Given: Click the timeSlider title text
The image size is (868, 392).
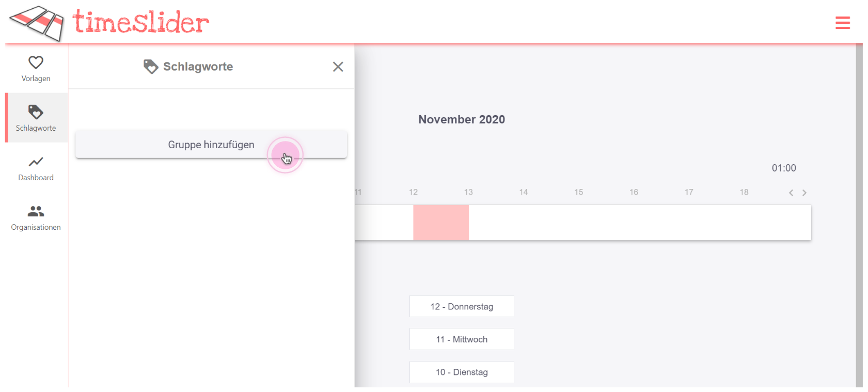Looking at the screenshot, I should [140, 23].
